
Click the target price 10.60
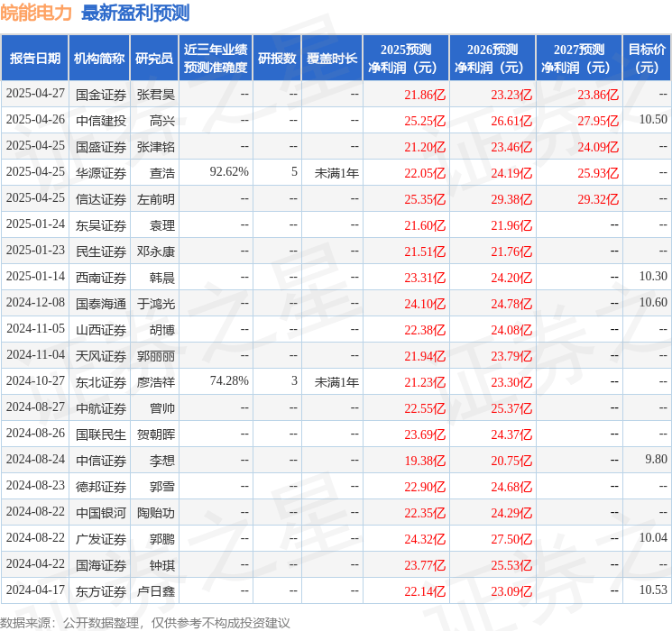pyautogui.click(x=653, y=303)
